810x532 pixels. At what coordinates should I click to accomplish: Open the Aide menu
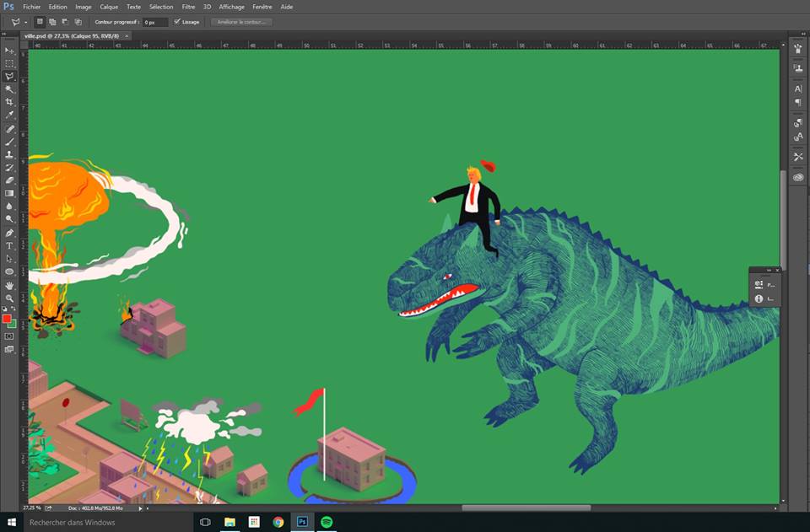[287, 7]
